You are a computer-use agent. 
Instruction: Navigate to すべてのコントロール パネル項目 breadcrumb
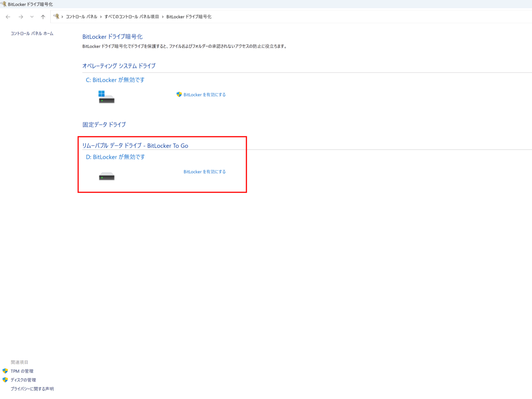[131, 17]
